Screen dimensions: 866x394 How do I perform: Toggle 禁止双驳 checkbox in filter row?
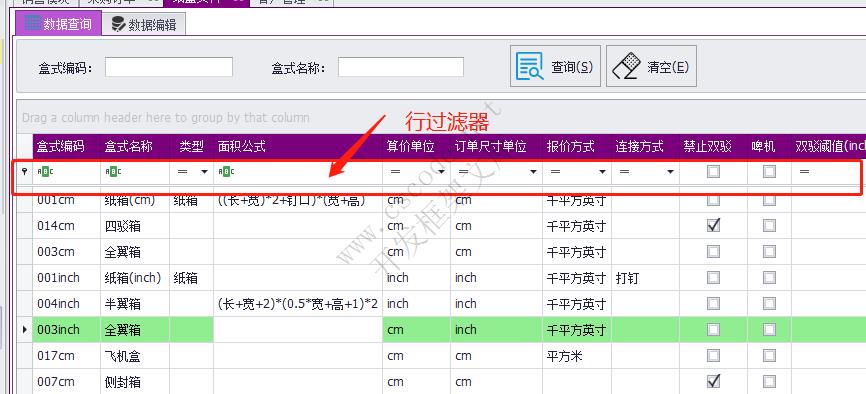coord(714,172)
